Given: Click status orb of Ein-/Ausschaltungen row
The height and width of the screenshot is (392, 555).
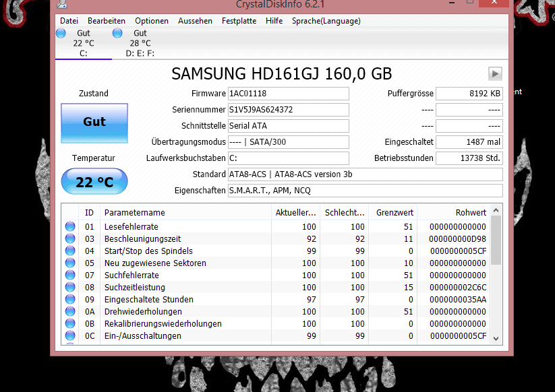Looking at the screenshot, I should (x=70, y=335).
